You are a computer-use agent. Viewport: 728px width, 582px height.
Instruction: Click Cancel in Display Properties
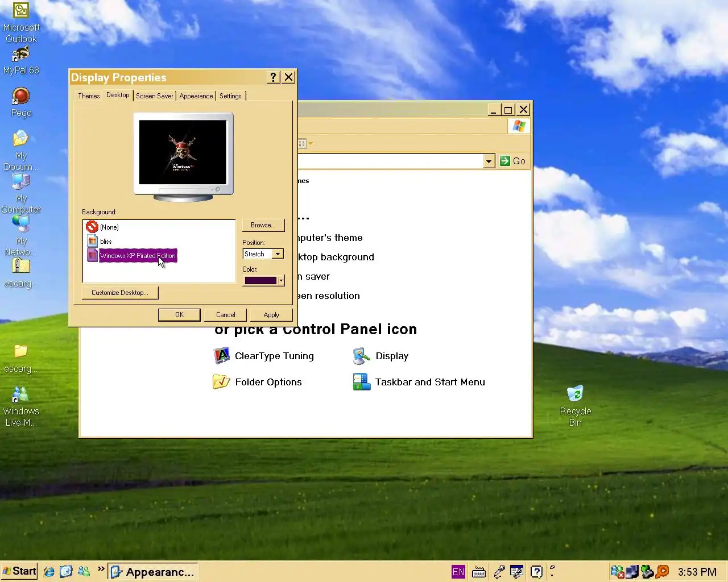[x=225, y=315]
